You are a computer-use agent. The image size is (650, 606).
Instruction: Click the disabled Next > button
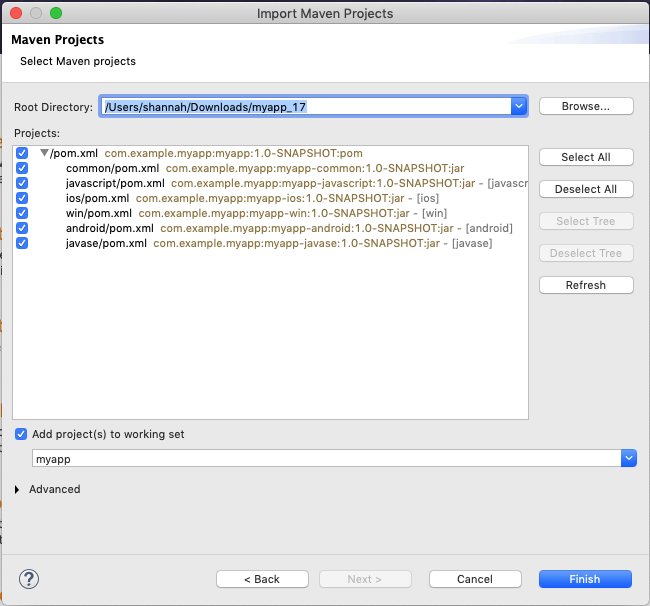[x=365, y=579]
